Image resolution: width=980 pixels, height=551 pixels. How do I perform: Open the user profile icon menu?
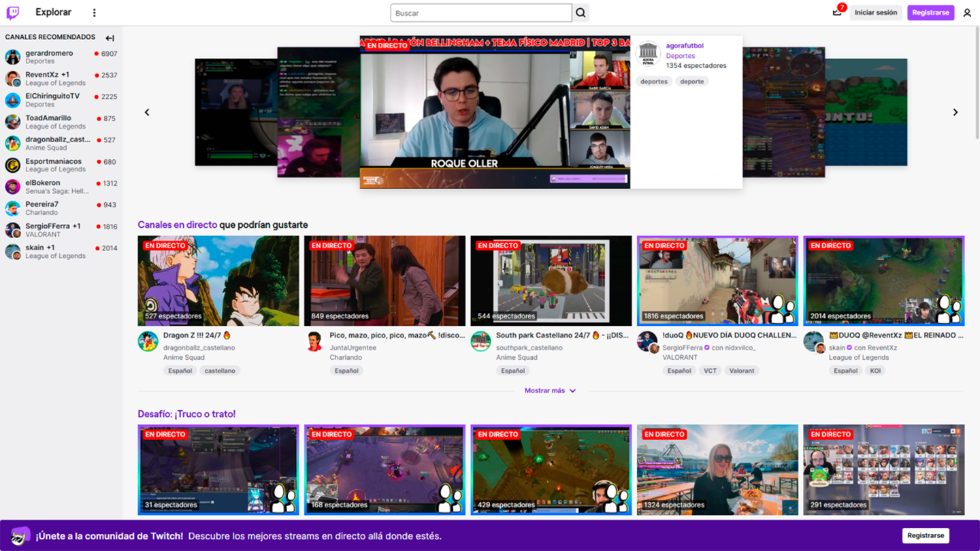tap(967, 13)
